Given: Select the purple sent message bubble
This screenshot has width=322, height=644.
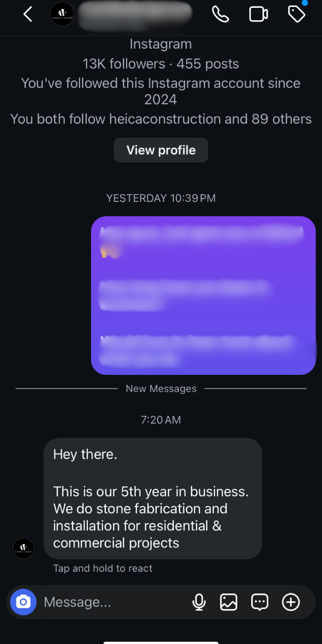Looking at the screenshot, I should tap(203, 295).
